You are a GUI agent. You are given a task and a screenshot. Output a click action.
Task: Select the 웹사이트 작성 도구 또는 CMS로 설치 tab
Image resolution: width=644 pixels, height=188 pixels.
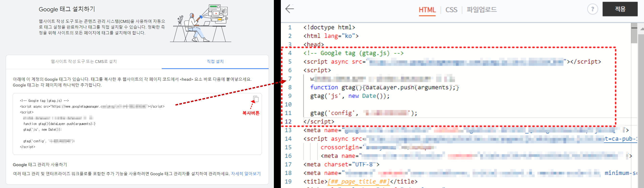coord(84,61)
